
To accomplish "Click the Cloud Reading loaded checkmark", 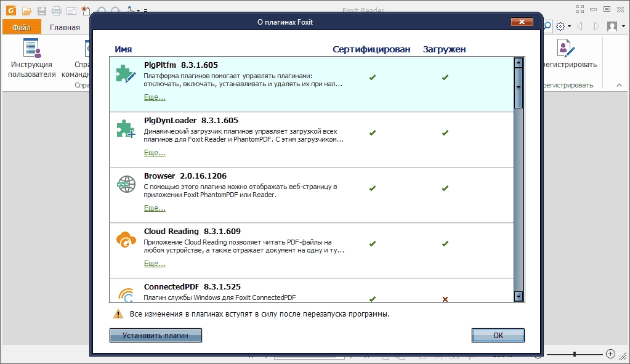I will [445, 244].
